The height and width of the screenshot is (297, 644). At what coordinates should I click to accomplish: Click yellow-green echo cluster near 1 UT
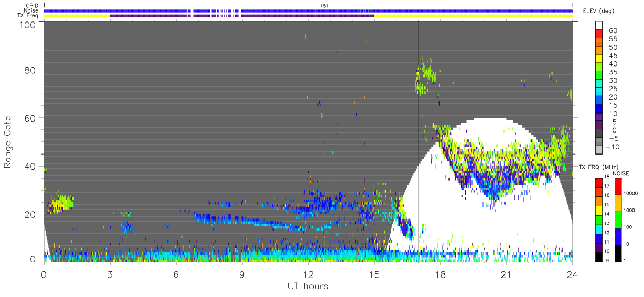pos(62,202)
